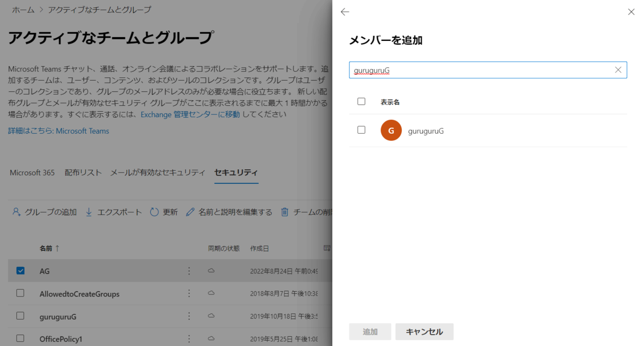Check the guruguruG result checkbox in the panel
Image resolution: width=644 pixels, height=346 pixels.
tap(361, 130)
